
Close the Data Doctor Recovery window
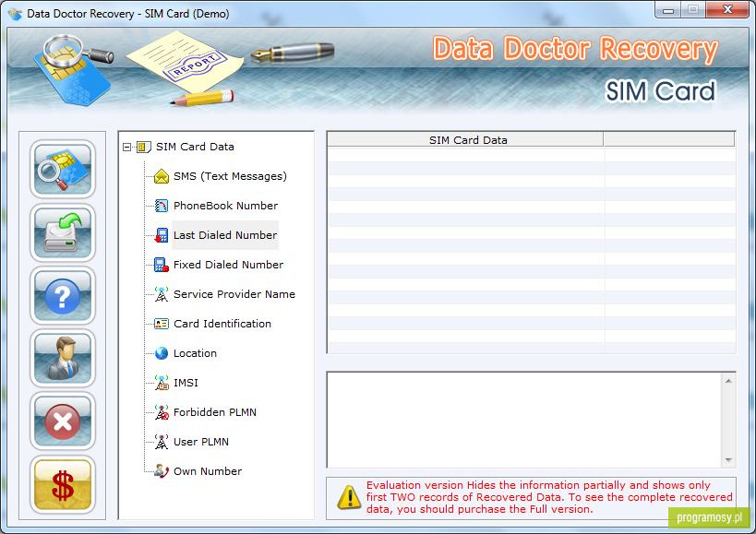click(728, 9)
